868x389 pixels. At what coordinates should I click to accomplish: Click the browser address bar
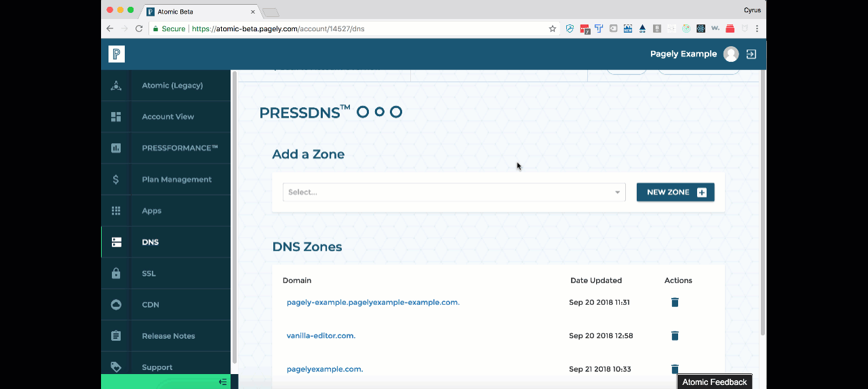[x=355, y=29]
